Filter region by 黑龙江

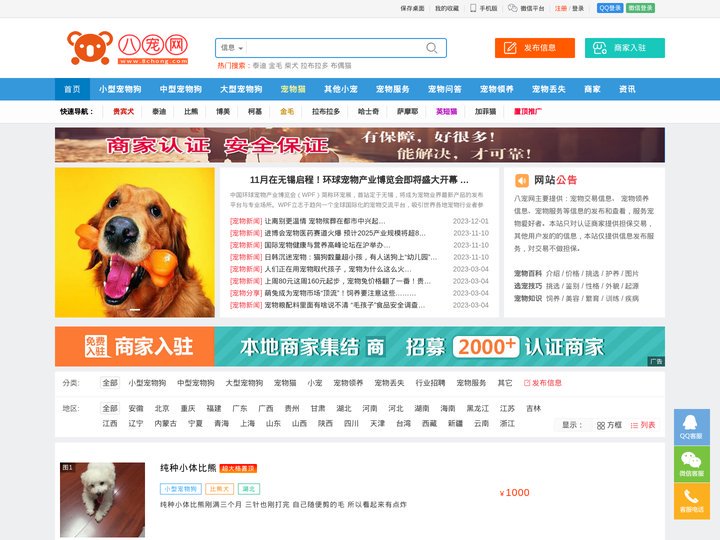pyautogui.click(x=478, y=408)
